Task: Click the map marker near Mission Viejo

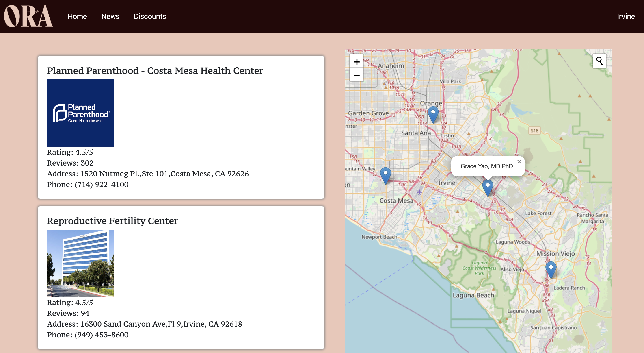Action: tap(551, 269)
